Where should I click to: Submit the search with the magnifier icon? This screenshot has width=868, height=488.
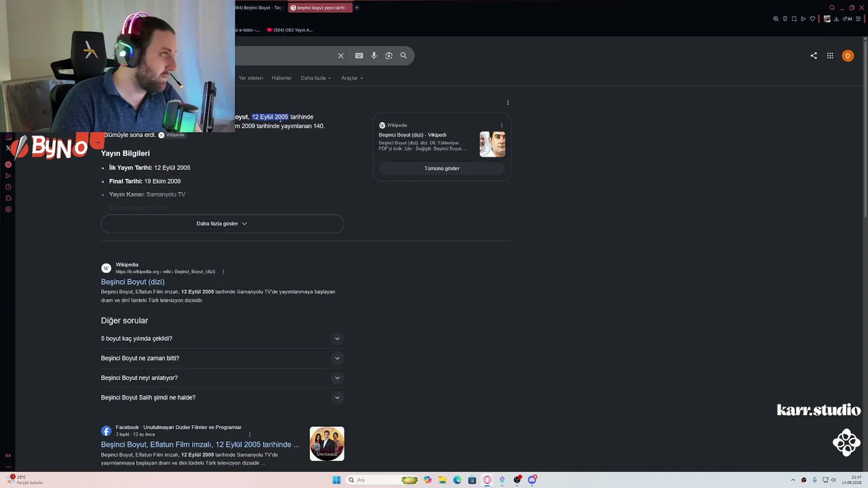(403, 56)
